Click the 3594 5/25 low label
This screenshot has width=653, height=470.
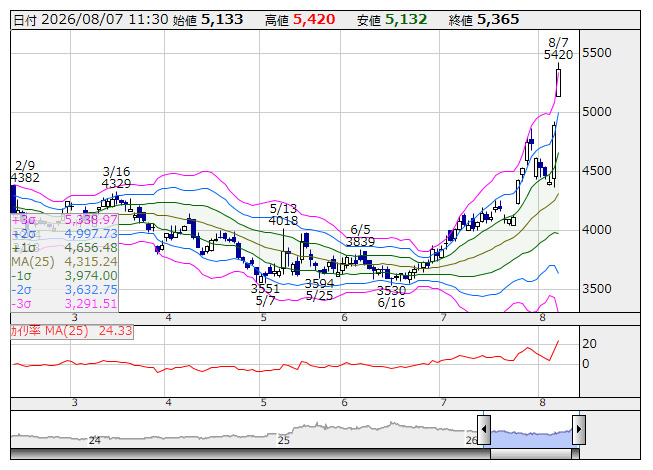[x=319, y=290]
